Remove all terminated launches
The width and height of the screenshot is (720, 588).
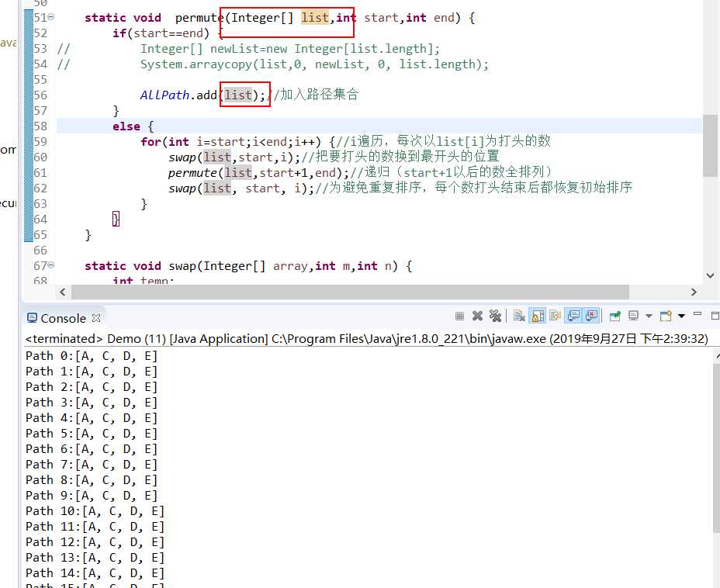[495, 316]
